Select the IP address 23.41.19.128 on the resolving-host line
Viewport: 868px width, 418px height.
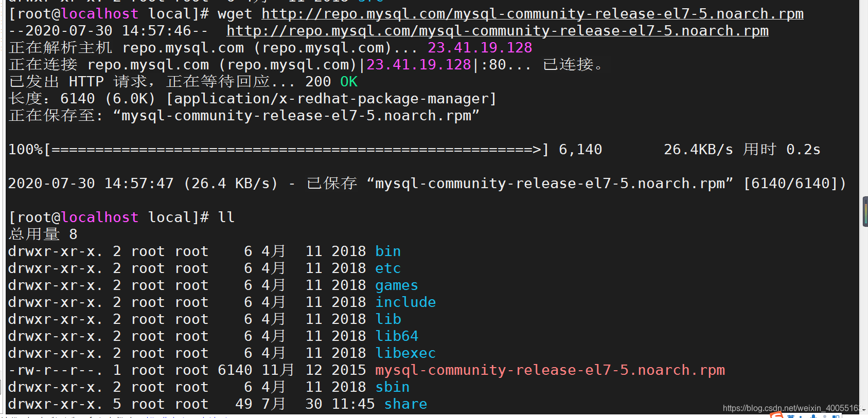[x=480, y=48]
